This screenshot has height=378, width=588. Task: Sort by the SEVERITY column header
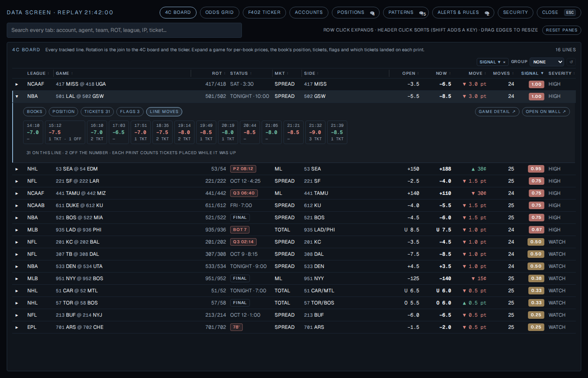point(562,73)
